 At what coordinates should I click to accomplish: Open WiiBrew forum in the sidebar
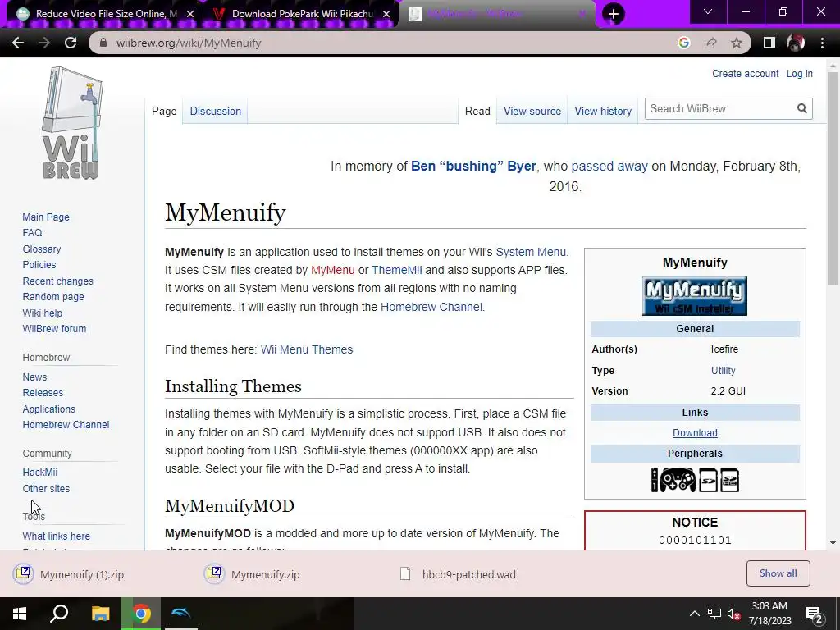click(54, 328)
